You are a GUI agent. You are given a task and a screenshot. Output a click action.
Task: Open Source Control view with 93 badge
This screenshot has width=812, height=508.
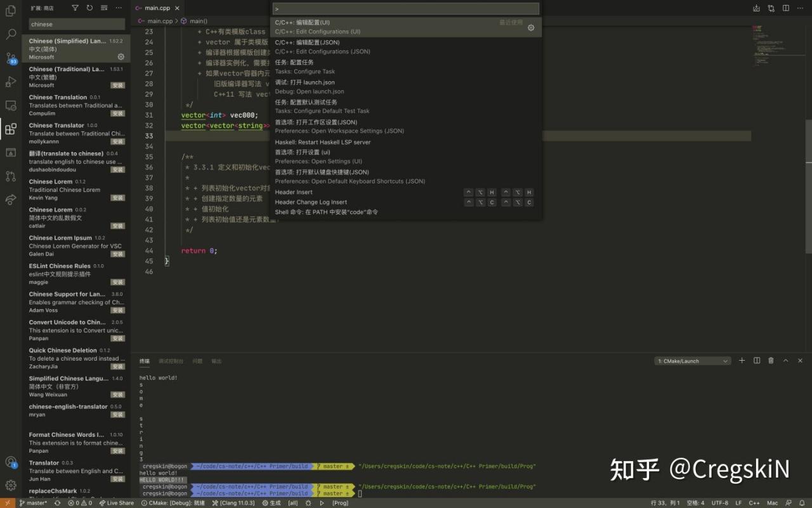pos(11,58)
